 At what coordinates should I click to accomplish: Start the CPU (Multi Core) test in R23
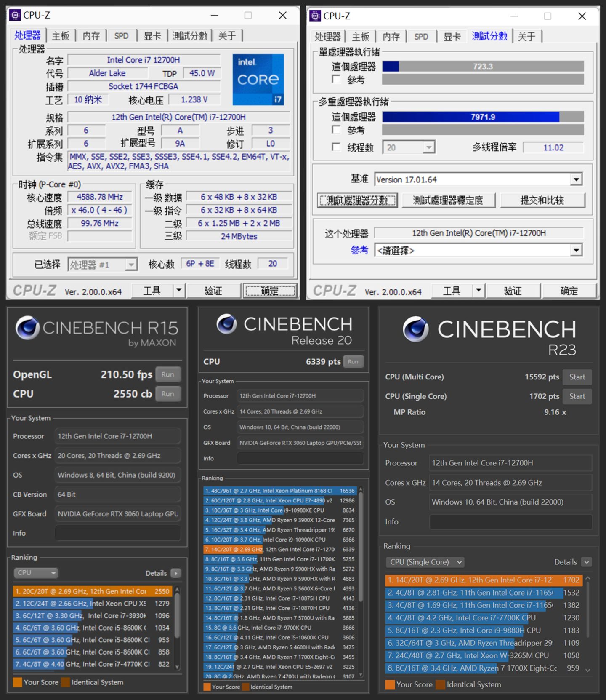[x=577, y=377]
